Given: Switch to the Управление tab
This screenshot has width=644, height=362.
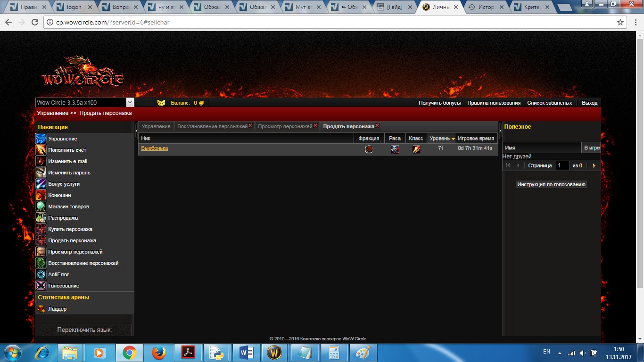Looking at the screenshot, I should tap(156, 126).
